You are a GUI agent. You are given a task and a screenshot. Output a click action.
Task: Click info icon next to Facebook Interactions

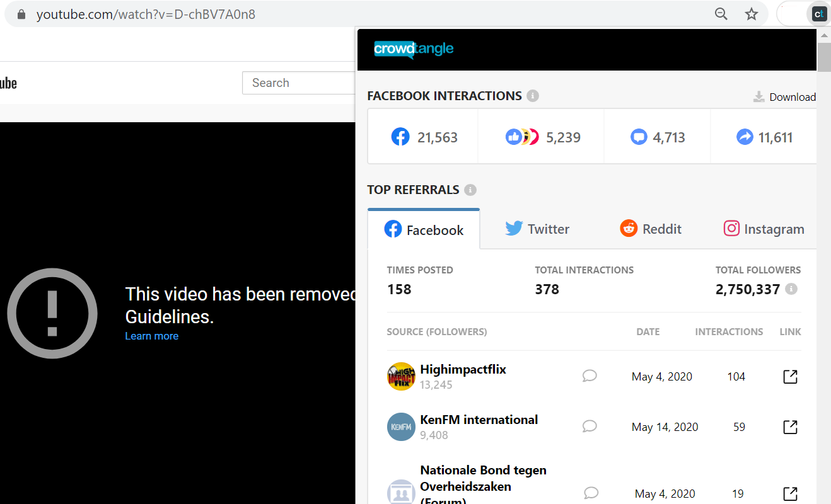pos(533,96)
